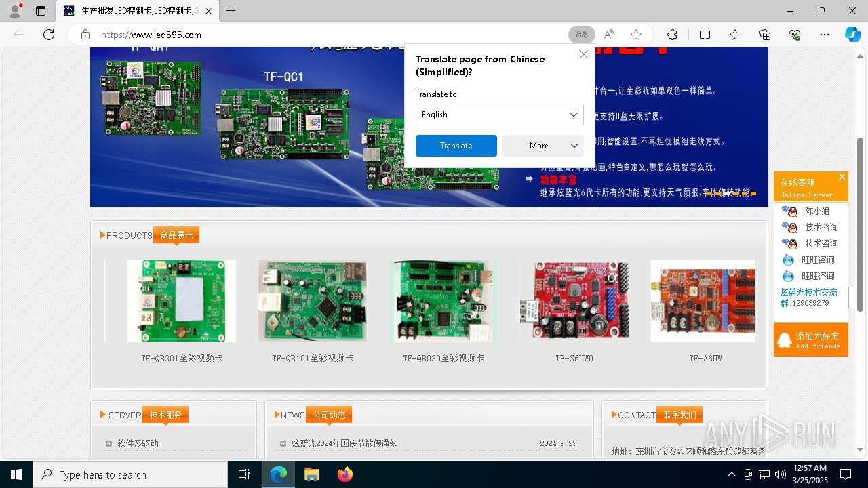
Task: Open Task View icon
Action: pos(245,474)
